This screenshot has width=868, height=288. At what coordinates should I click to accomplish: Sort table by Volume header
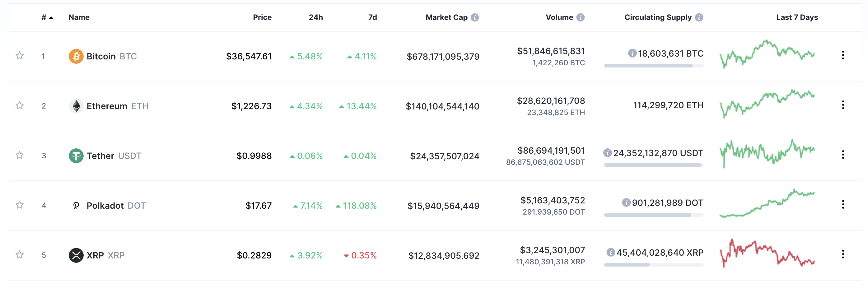click(x=559, y=17)
